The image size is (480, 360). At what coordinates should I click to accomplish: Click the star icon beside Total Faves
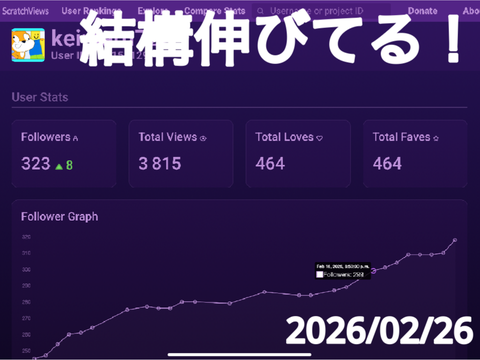(x=436, y=138)
